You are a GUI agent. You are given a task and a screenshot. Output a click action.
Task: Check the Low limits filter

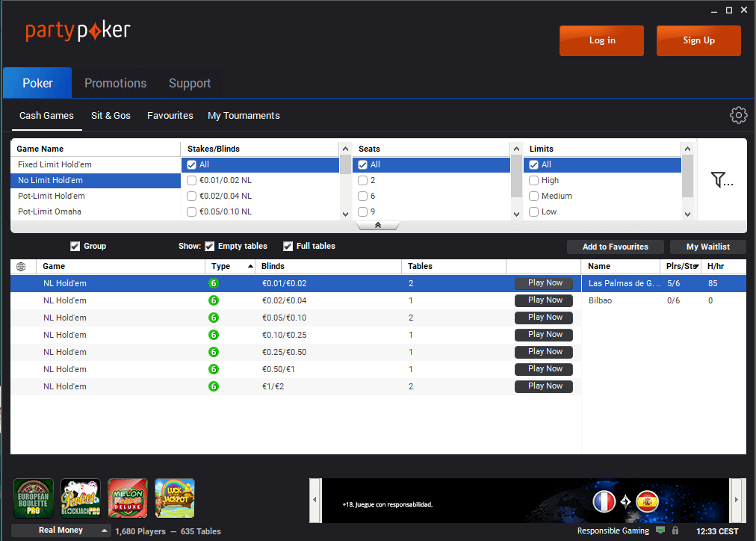(533, 211)
